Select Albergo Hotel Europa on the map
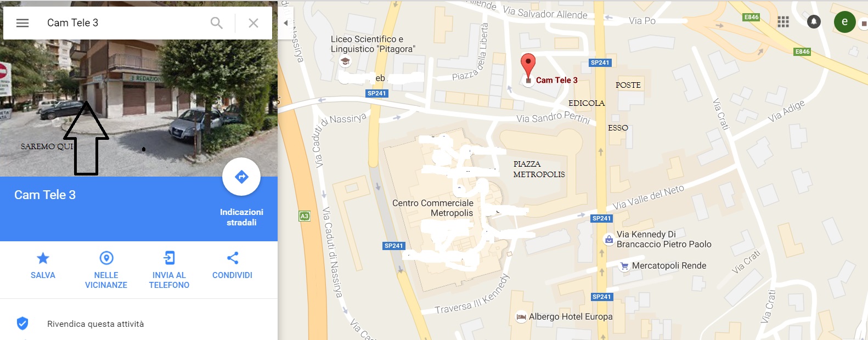868x340 pixels. point(571,316)
